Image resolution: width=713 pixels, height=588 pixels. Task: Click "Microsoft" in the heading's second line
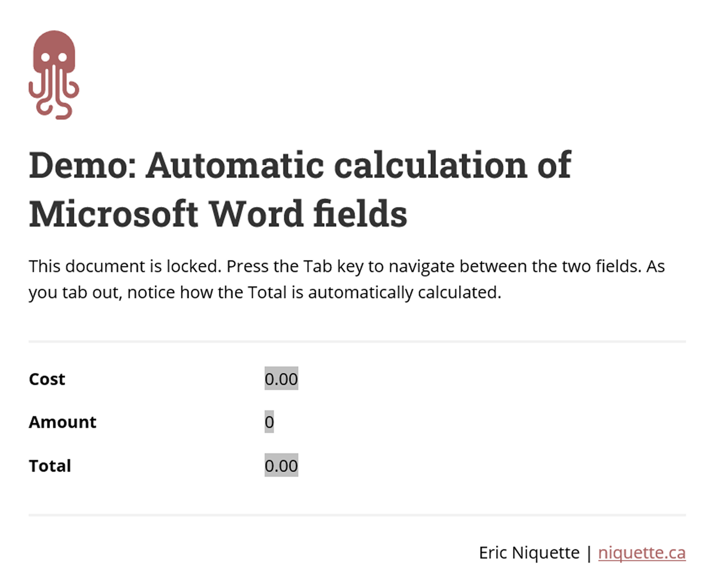click(x=114, y=214)
